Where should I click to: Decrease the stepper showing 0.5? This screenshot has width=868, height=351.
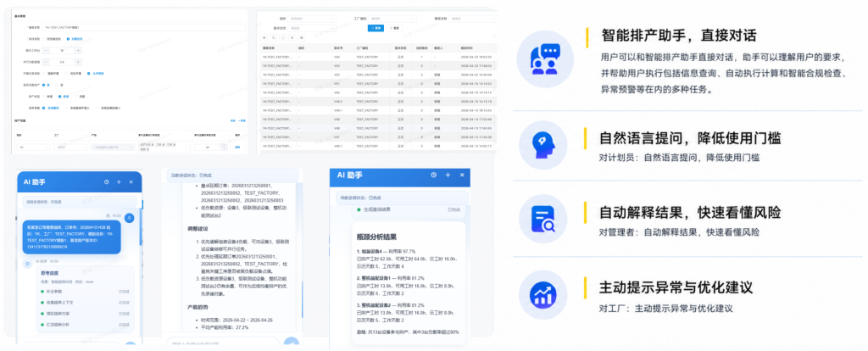pyautogui.click(x=46, y=62)
